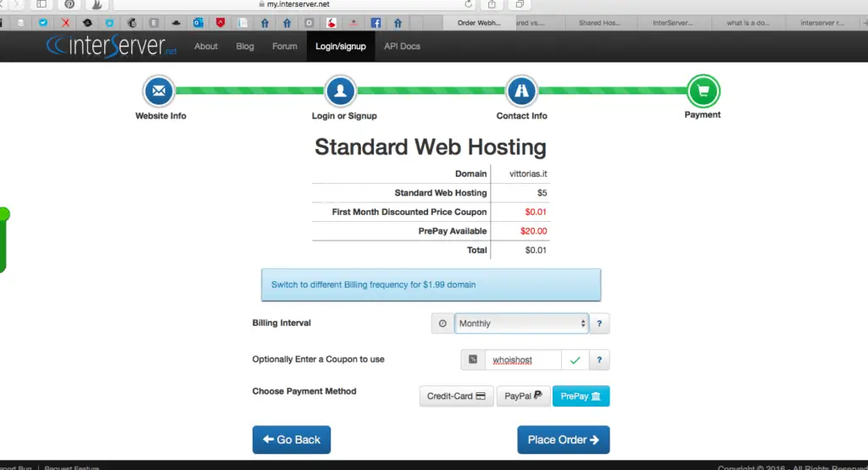Show Safari tab overview
This screenshot has height=470, width=868.
[520, 4]
